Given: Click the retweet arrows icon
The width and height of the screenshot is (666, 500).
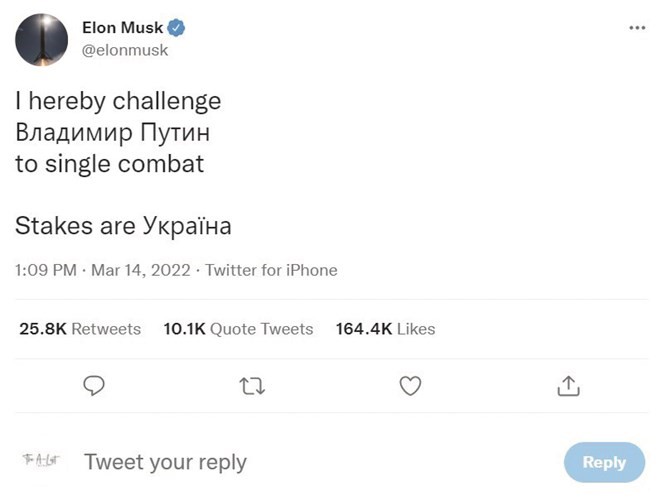Looking at the screenshot, I should tap(252, 387).
